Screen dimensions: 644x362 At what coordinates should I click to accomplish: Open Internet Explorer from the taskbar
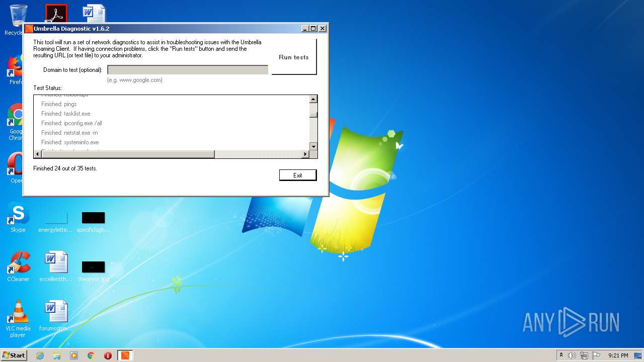pos(40,355)
